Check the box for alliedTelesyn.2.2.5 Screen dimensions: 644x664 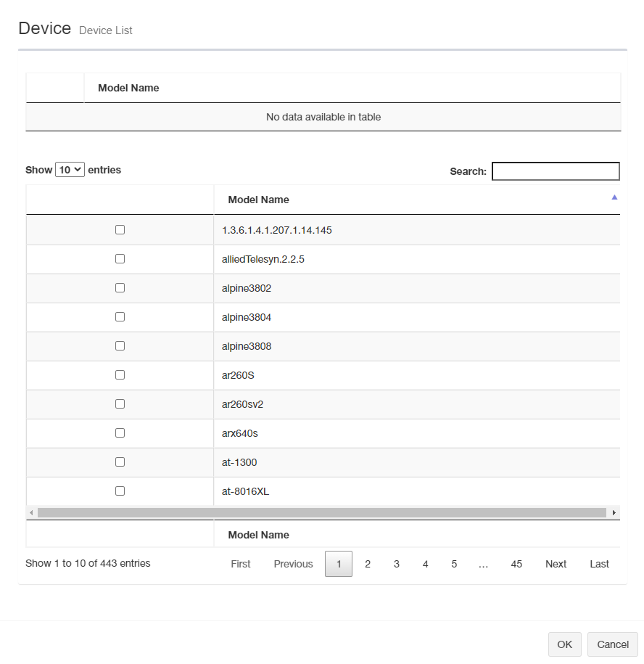(x=120, y=258)
